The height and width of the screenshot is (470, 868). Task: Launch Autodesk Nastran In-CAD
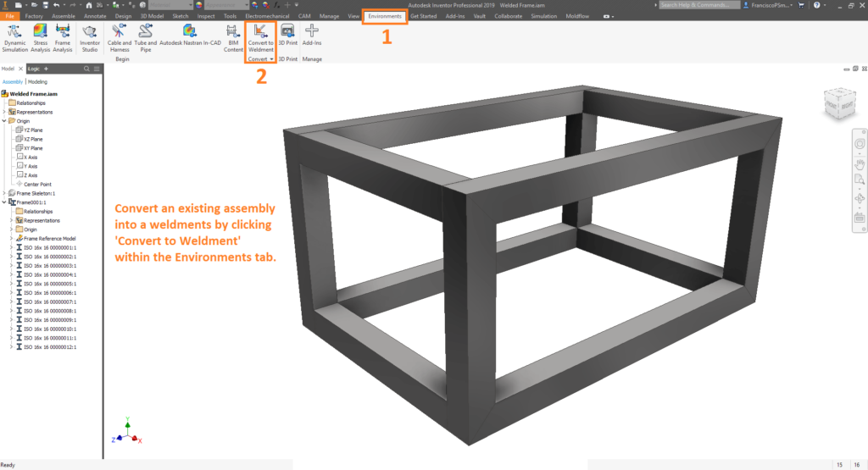click(190, 35)
